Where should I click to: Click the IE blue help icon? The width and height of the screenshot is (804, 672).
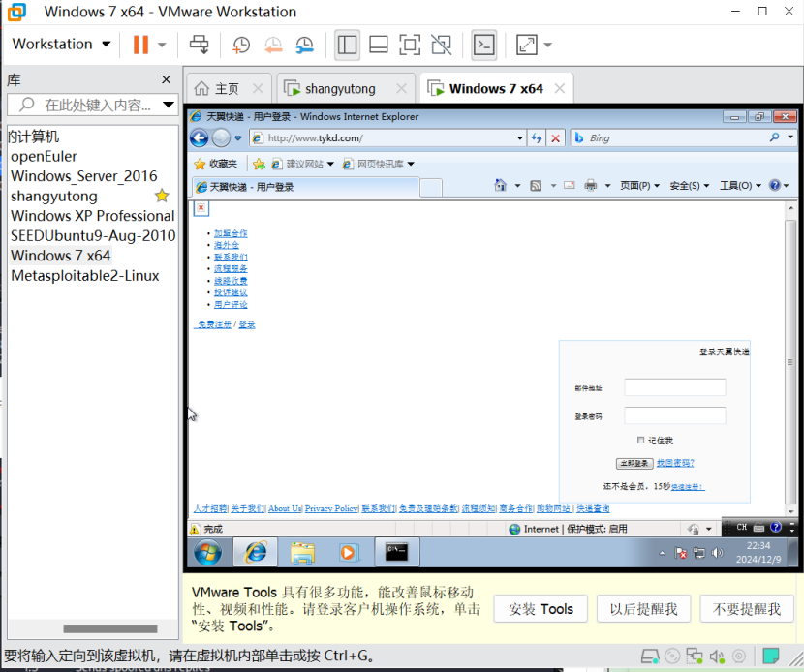click(775, 185)
